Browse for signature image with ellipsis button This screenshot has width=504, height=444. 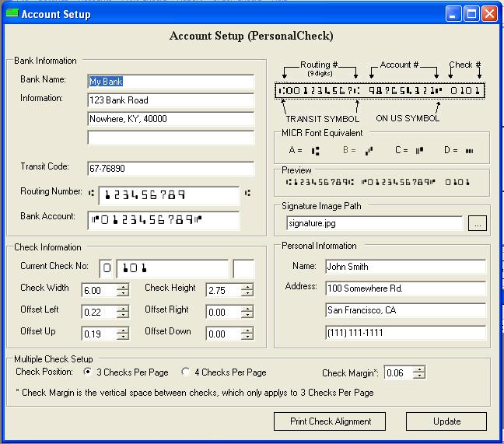click(478, 224)
